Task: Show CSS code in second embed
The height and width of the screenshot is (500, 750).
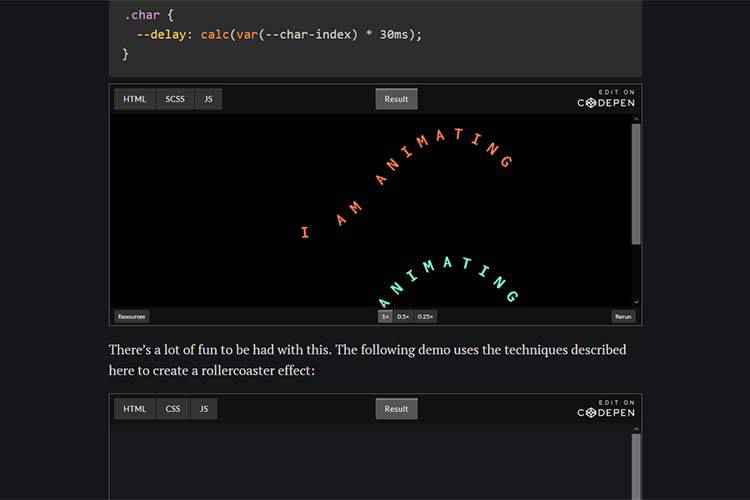Action: [x=173, y=409]
